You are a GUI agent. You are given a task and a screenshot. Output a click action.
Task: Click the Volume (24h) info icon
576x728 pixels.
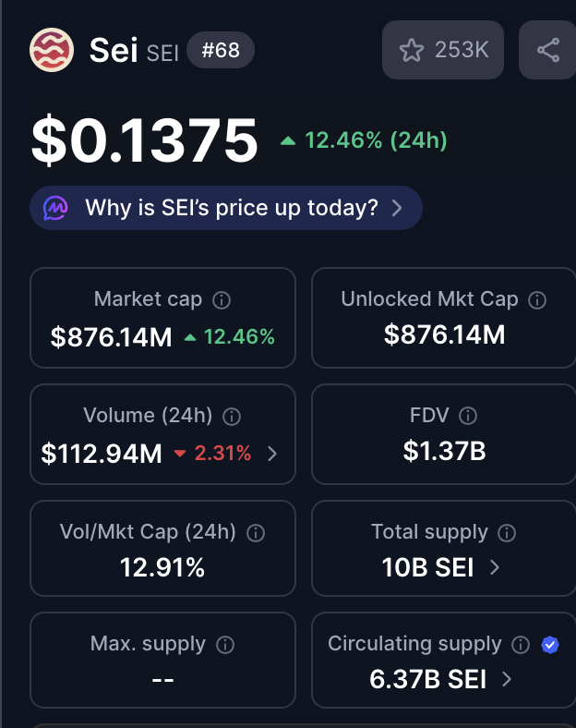(x=232, y=417)
